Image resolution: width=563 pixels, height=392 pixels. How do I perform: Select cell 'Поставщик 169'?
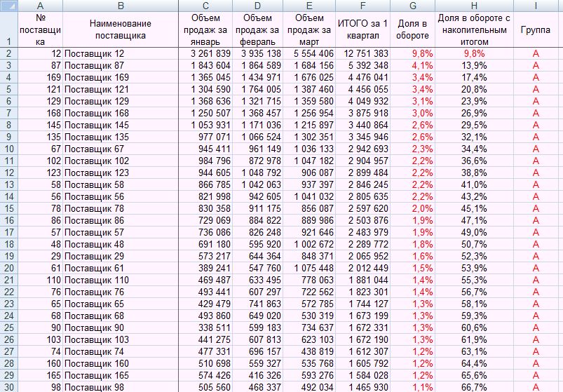121,78
